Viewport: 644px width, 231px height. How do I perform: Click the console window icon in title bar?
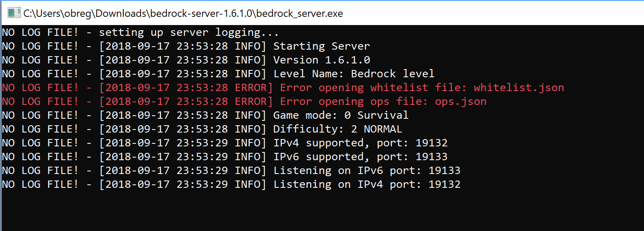(14, 13)
